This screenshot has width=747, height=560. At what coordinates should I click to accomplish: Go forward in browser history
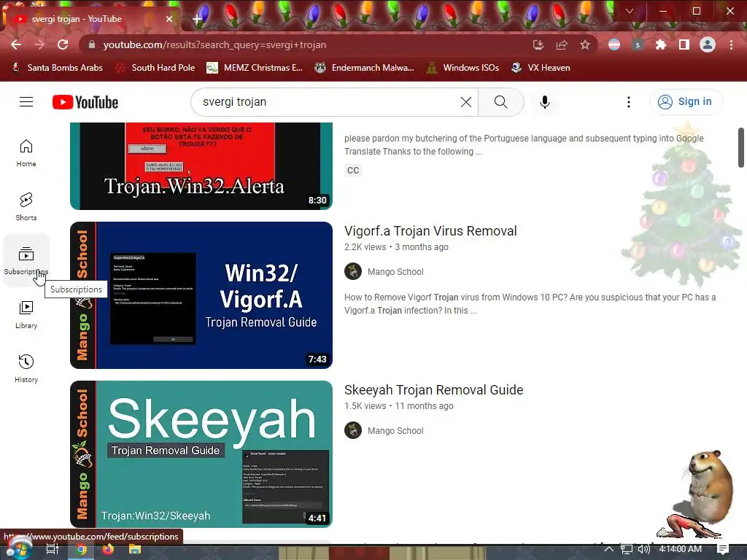pyautogui.click(x=39, y=44)
